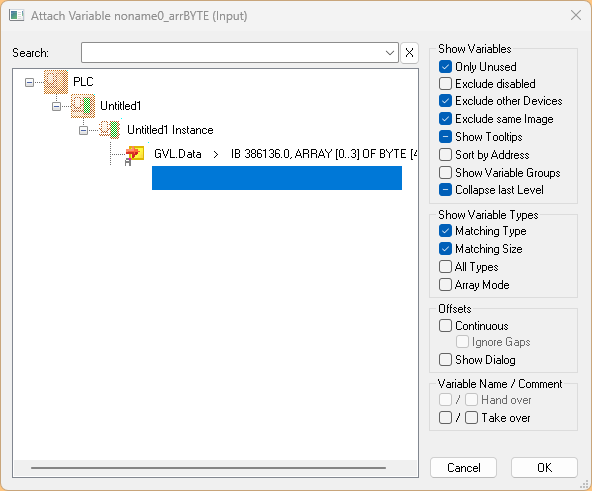Close the Attach Variable dialog
This screenshot has height=491, width=592.
576,15
